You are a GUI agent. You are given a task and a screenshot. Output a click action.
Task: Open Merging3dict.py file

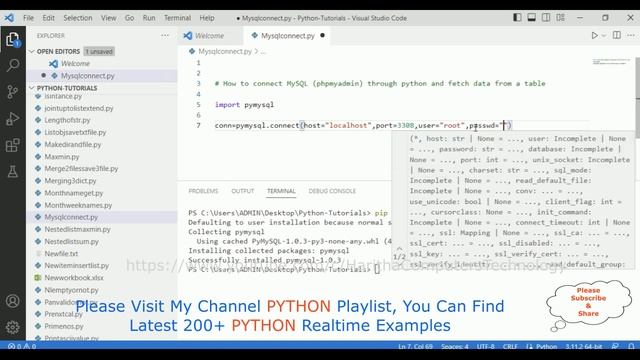point(70,181)
